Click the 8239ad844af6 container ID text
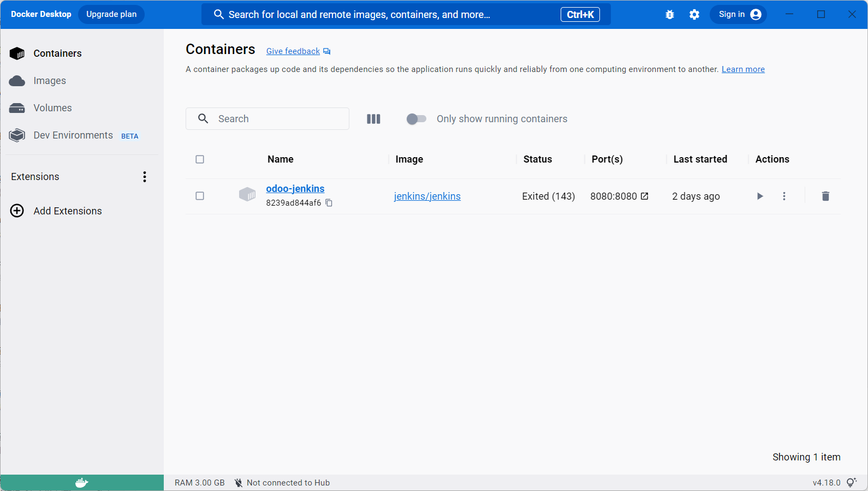Viewport: 868px width, 491px height. click(294, 203)
